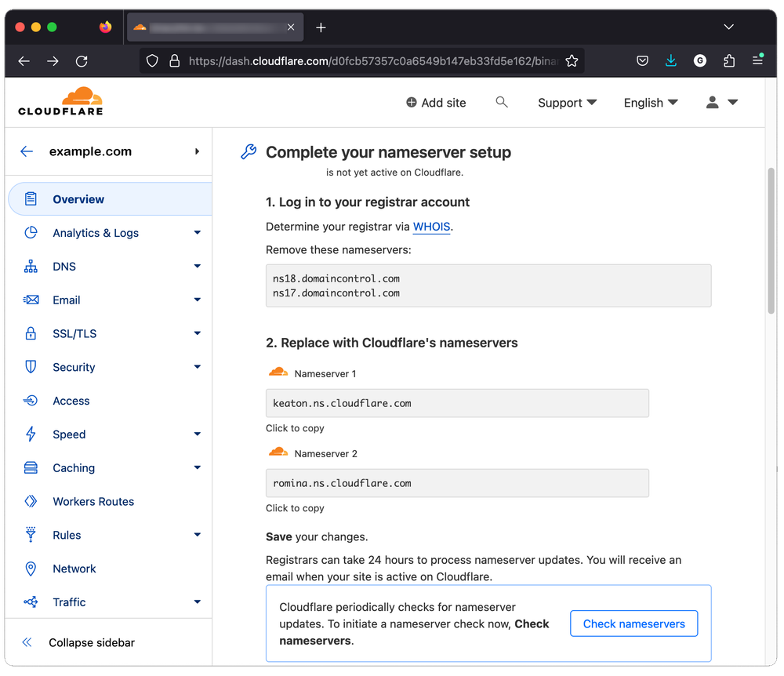This screenshot has width=784, height=676.
Task: Click Add site in the header
Action: click(436, 103)
